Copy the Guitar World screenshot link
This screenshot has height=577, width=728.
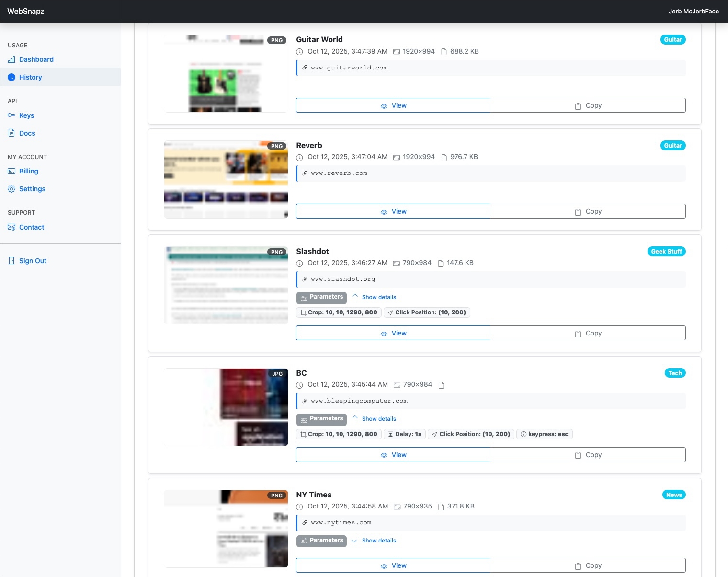588,105
